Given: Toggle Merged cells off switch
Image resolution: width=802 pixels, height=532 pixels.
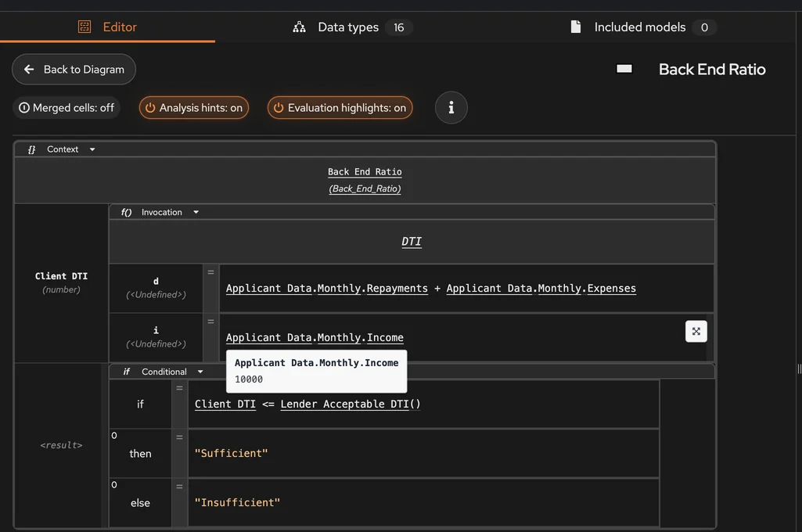Looking at the screenshot, I should point(67,108).
